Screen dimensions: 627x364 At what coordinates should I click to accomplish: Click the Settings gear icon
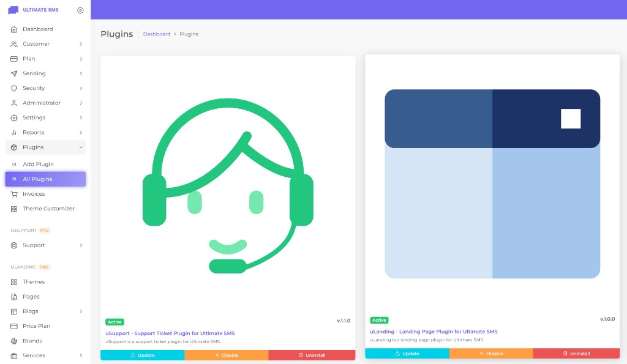pyautogui.click(x=14, y=118)
